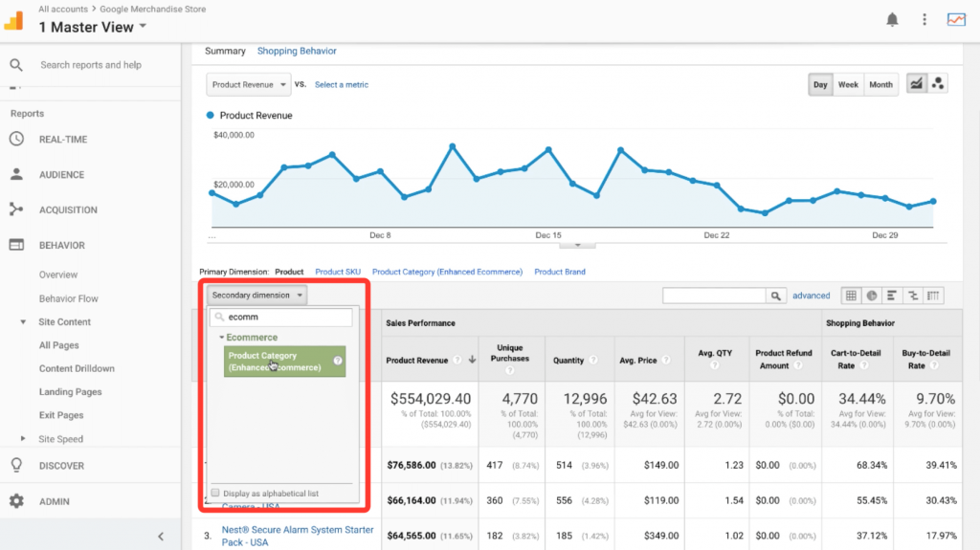Open the Intelligence insights icon at top right
Viewport: 980px width, 550px height.
pos(956,20)
